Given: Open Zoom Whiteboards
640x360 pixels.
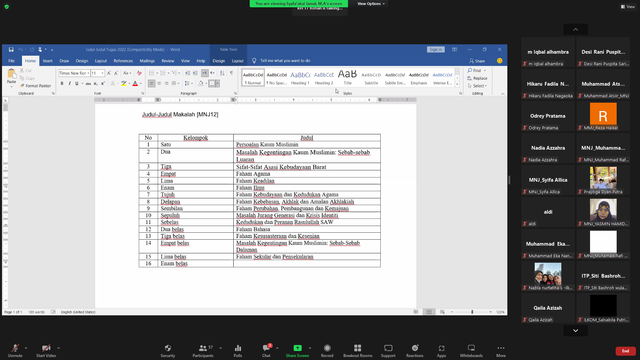Looking at the screenshot, I should point(471,350).
